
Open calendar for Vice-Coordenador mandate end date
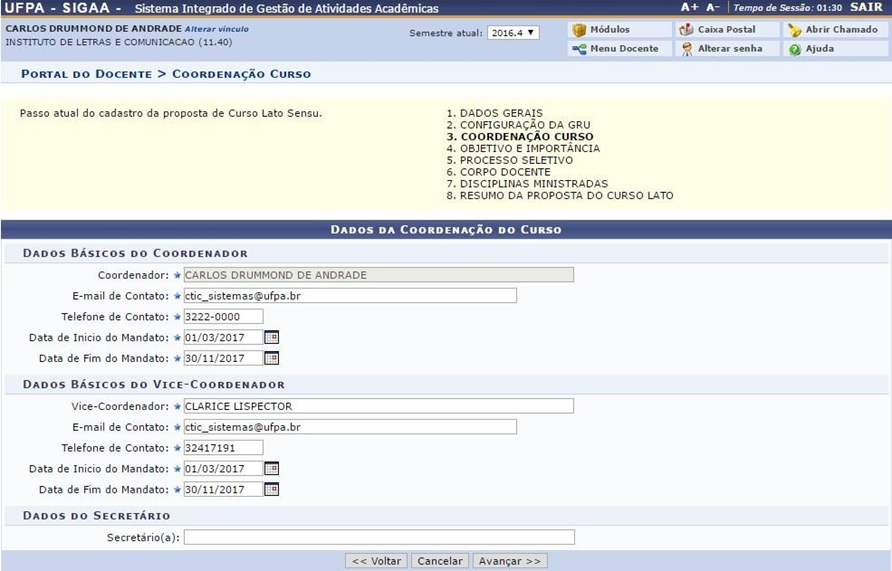(x=271, y=489)
